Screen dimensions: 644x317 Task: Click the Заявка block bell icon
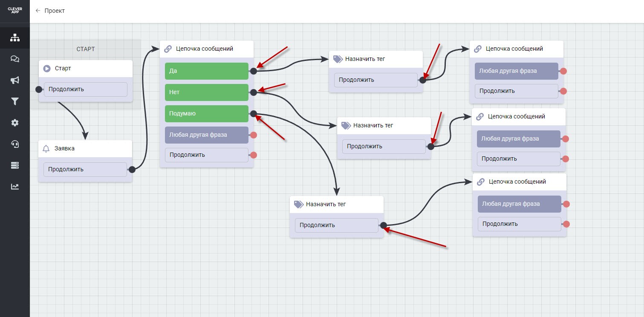tap(46, 149)
